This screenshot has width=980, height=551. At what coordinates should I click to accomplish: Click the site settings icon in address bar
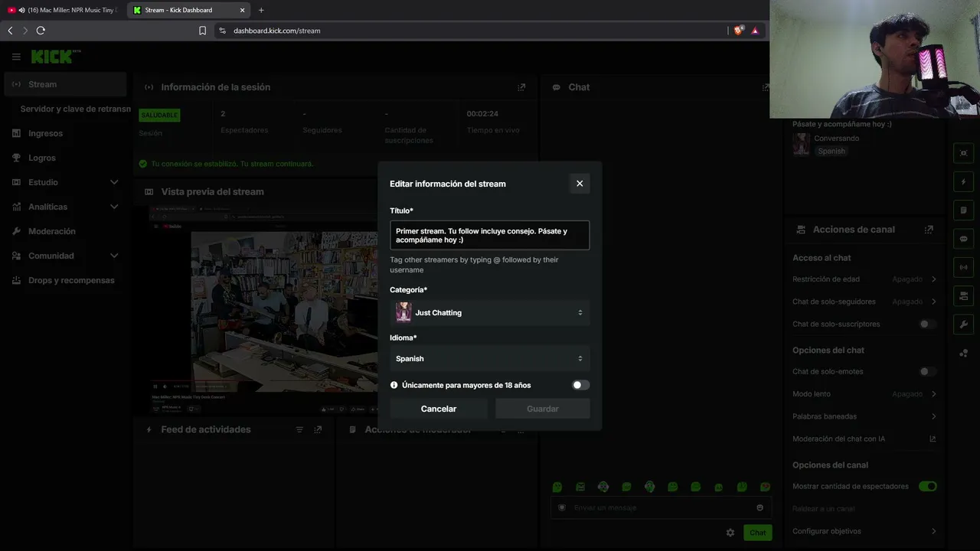(222, 31)
